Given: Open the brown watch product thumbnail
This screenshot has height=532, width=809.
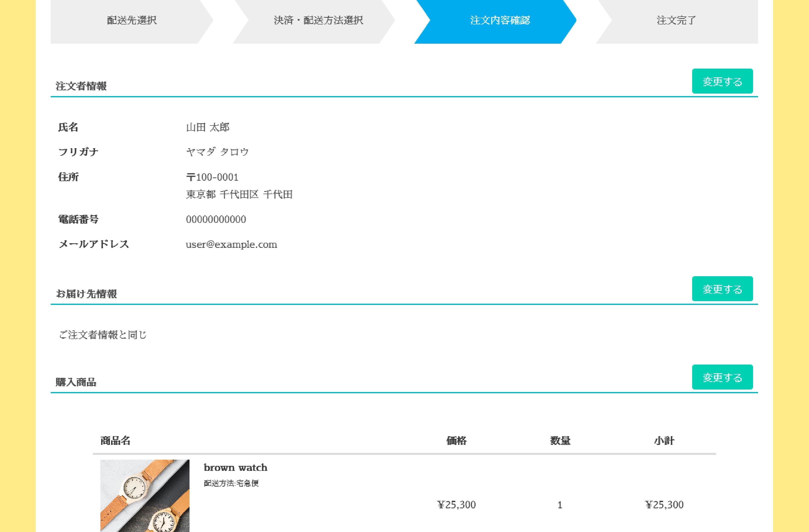Looking at the screenshot, I should pos(145,495).
